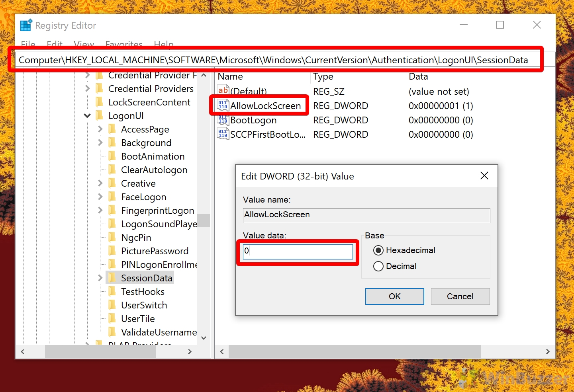Screen dimensions: 574x392
Task: Select the (Default) value name
Action: (249, 92)
